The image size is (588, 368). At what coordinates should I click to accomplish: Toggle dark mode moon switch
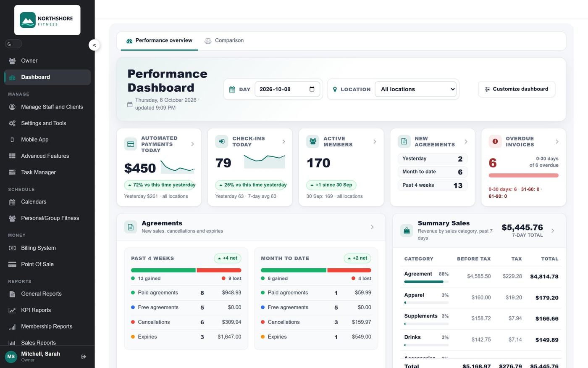pos(13,44)
